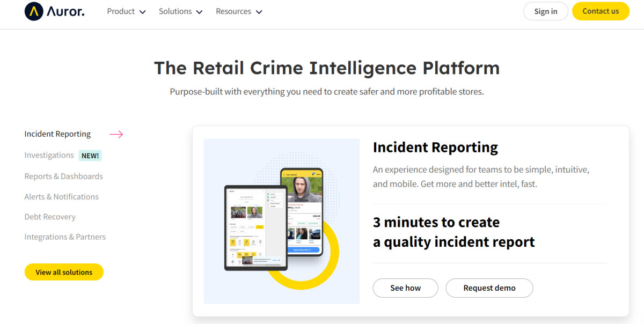Click the Auror logo icon
Image resolution: width=644 pixels, height=324 pixels.
(x=34, y=11)
